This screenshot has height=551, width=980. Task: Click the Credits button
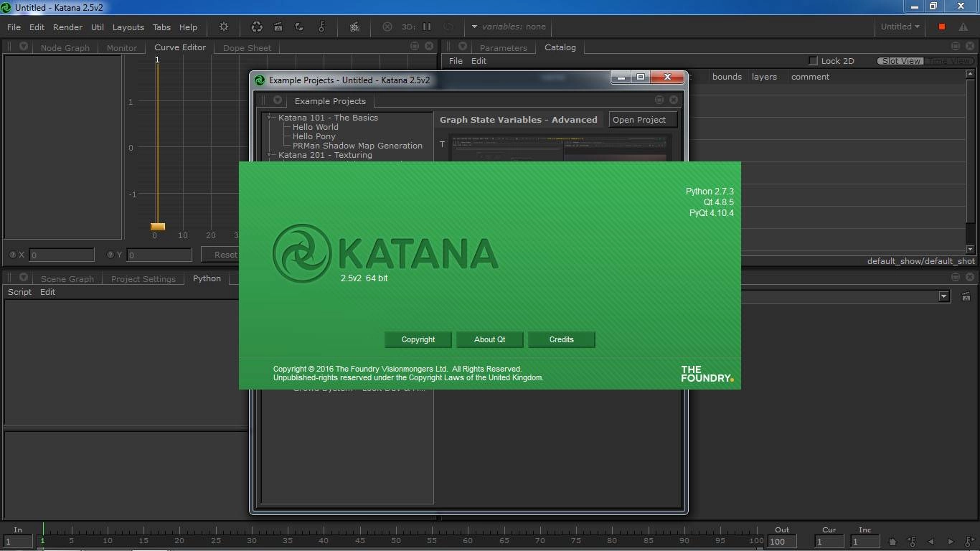562,339
